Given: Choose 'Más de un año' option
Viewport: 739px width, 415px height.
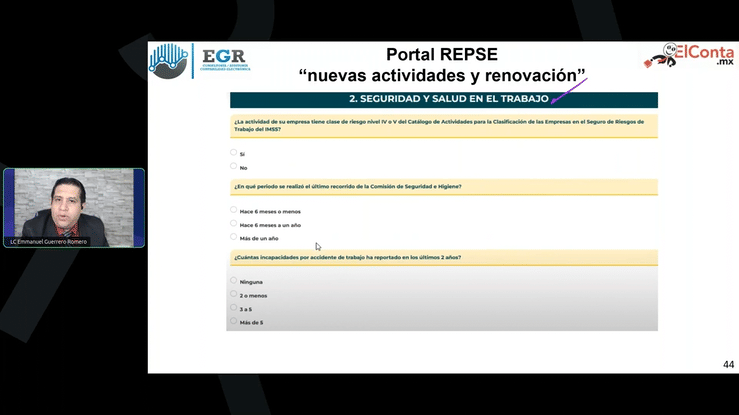Looking at the screenshot, I should pos(233,236).
